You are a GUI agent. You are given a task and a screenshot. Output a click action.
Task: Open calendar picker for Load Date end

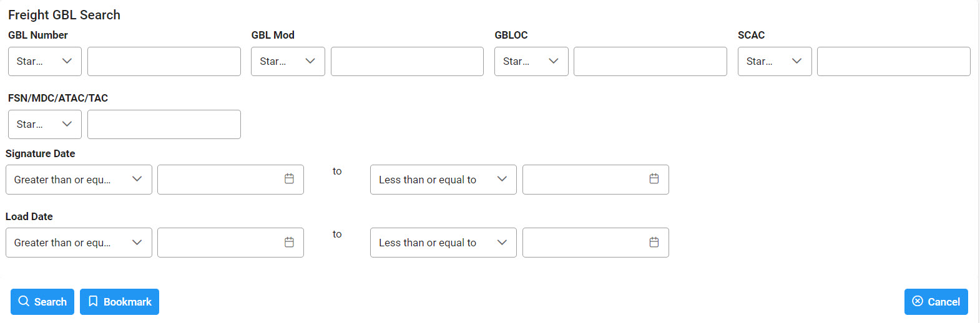coord(654,242)
